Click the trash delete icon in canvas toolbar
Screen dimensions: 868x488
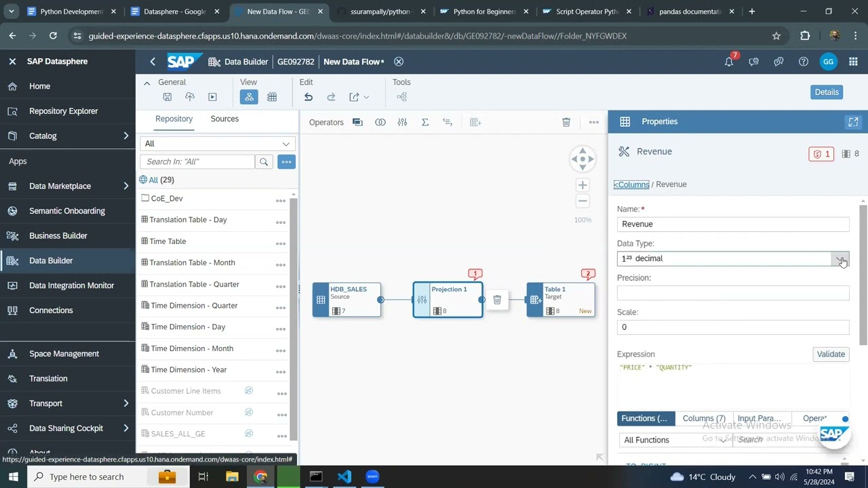(566, 122)
